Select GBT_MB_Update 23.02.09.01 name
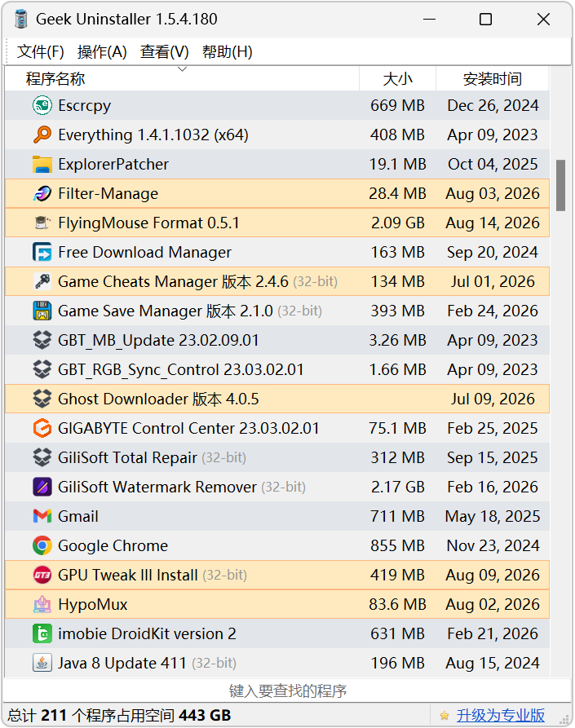Screen dimensions: 575x728 158,340
